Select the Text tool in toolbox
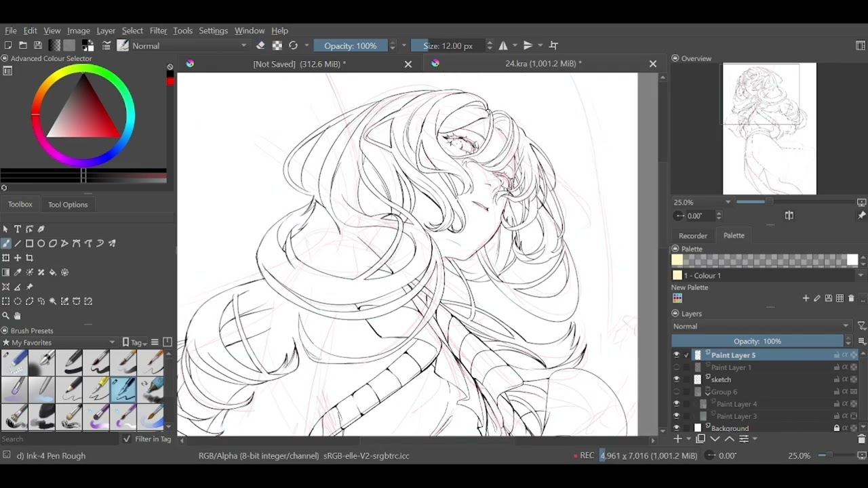 click(x=18, y=229)
